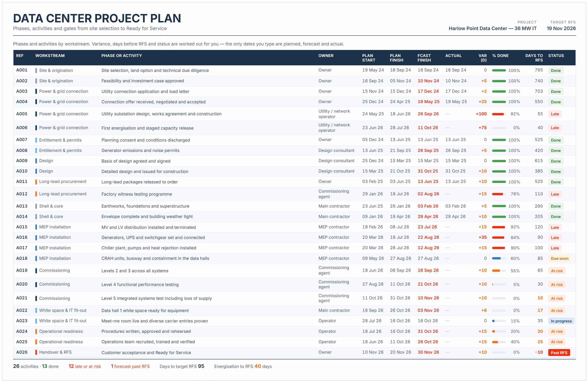
Task: Click the FCAST FINISH column header
Action: coord(424,58)
